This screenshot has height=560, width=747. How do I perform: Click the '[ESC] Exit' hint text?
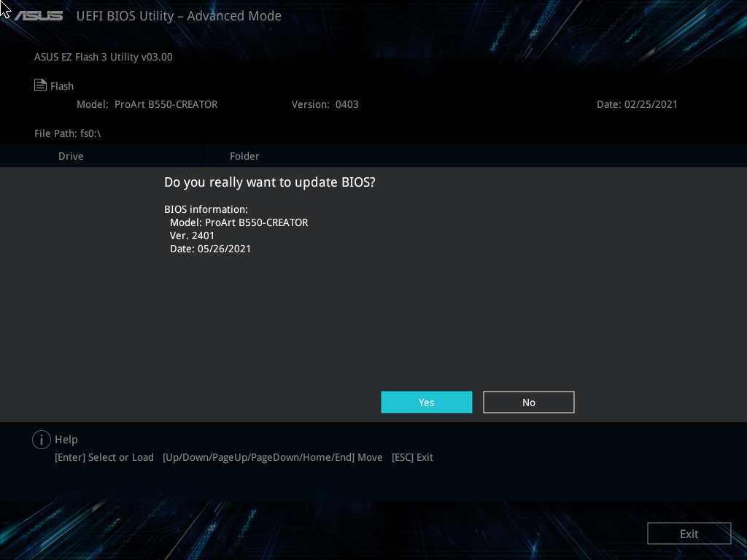[x=412, y=457]
